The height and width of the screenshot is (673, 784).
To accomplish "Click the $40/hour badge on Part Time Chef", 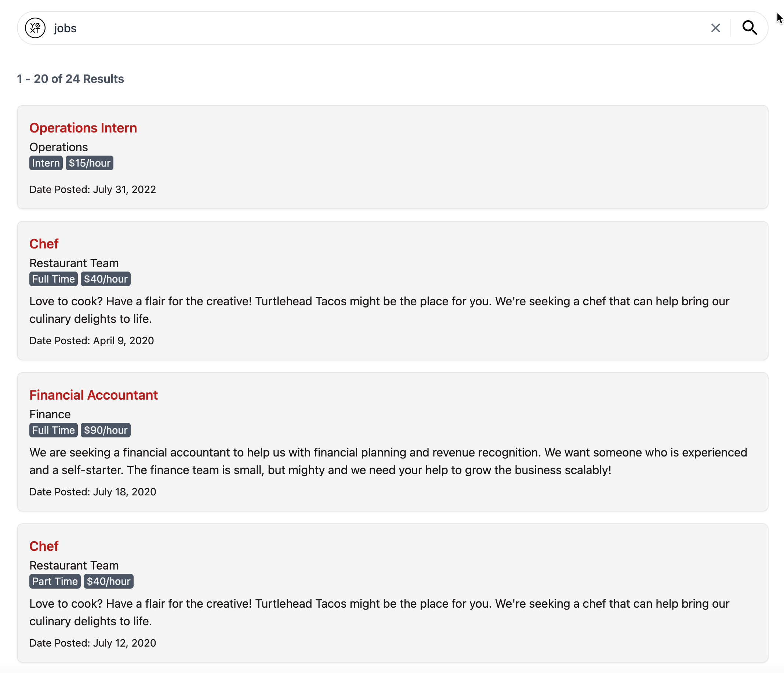I will (109, 581).
